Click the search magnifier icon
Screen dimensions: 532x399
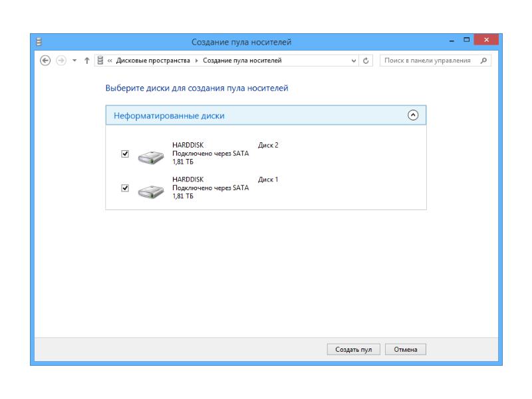tap(483, 61)
